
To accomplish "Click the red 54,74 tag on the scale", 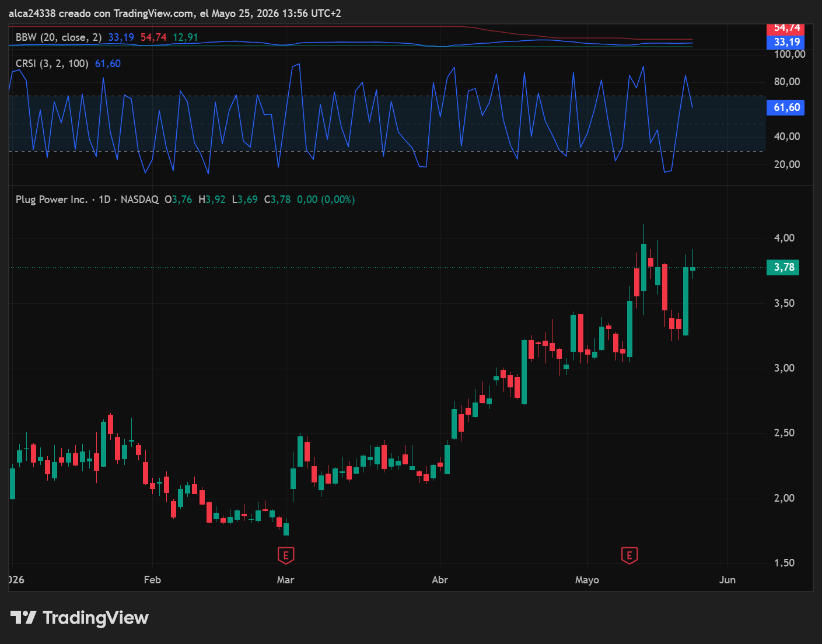I will pos(786,28).
